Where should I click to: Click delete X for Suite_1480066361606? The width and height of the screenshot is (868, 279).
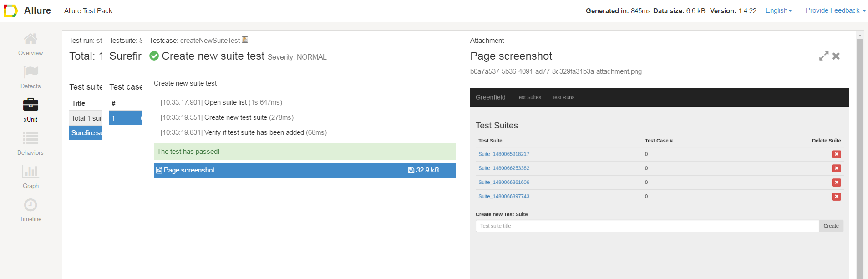tap(837, 183)
